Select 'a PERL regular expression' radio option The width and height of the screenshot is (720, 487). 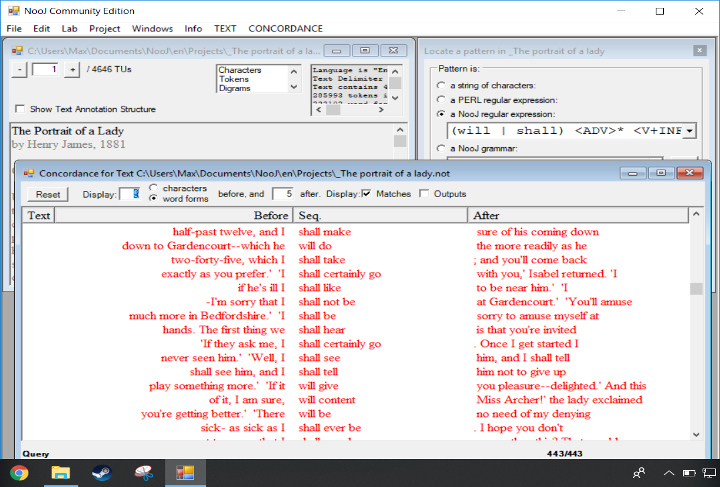coord(442,100)
